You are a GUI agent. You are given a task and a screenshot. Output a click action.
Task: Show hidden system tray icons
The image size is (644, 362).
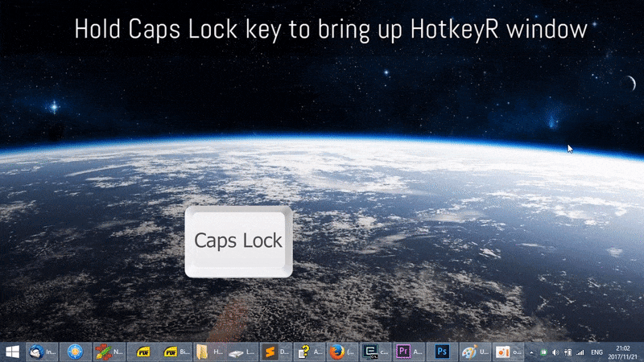click(531, 352)
